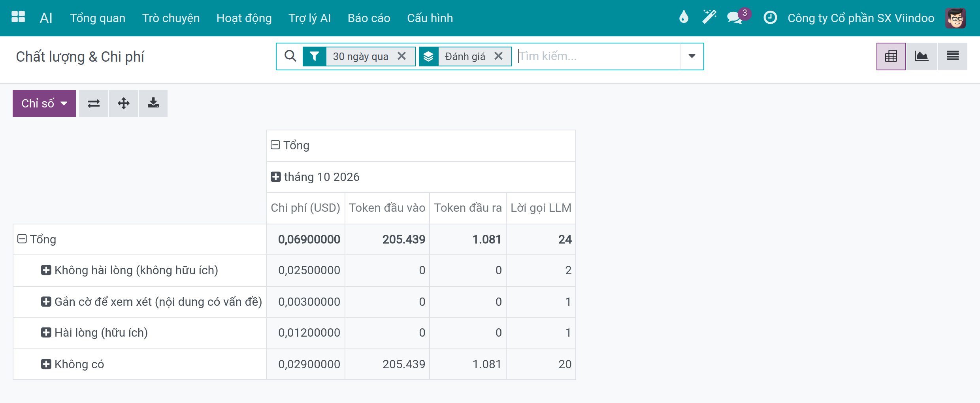980x403 pixels.
Task: Open the apps grid home menu
Action: point(18,17)
